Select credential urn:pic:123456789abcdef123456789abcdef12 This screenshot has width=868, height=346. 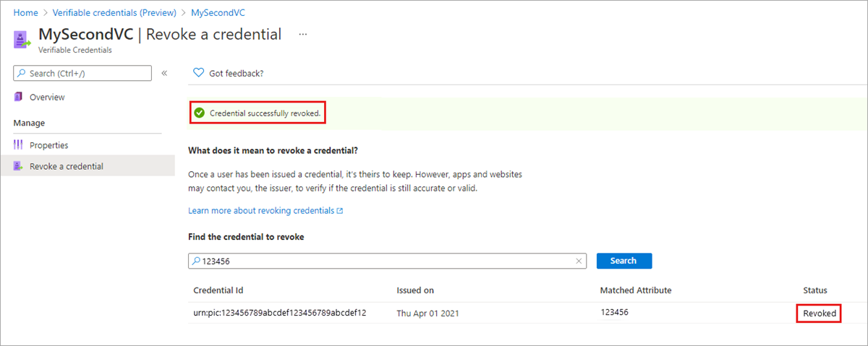coord(280,313)
